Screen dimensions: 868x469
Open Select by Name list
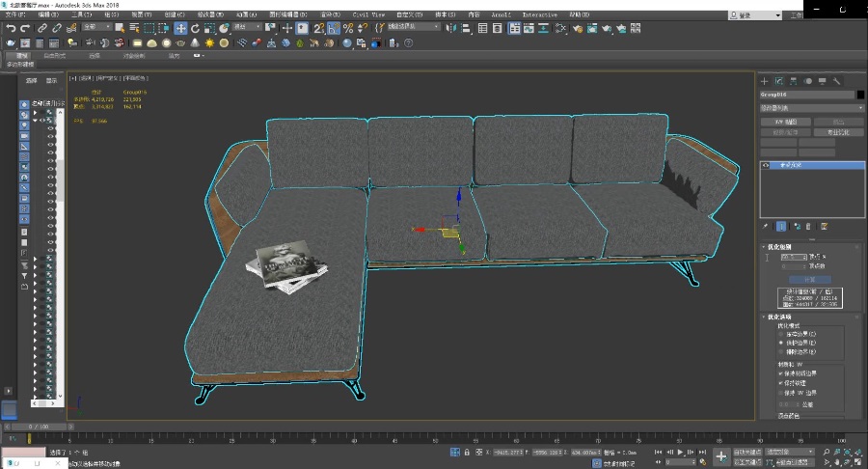[x=134, y=28]
